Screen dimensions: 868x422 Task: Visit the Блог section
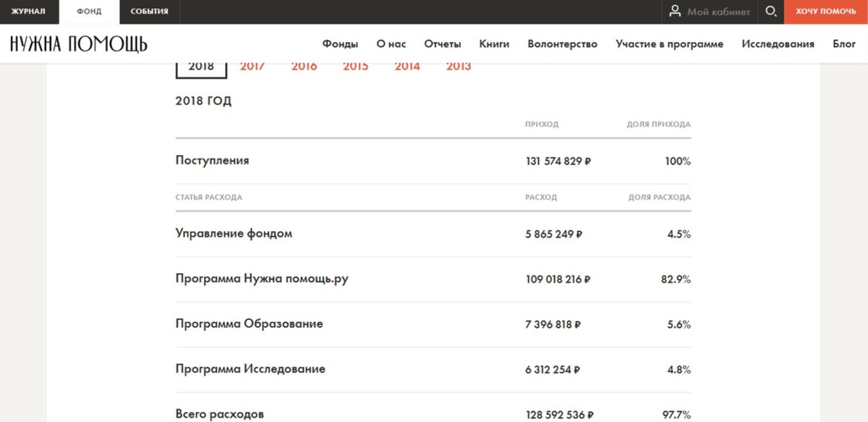tap(844, 44)
